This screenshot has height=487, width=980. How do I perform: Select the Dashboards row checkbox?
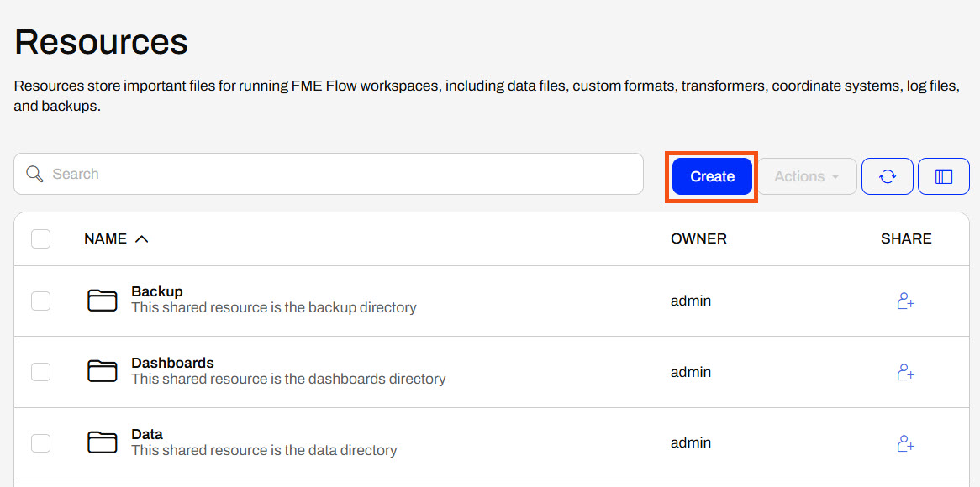(40, 371)
